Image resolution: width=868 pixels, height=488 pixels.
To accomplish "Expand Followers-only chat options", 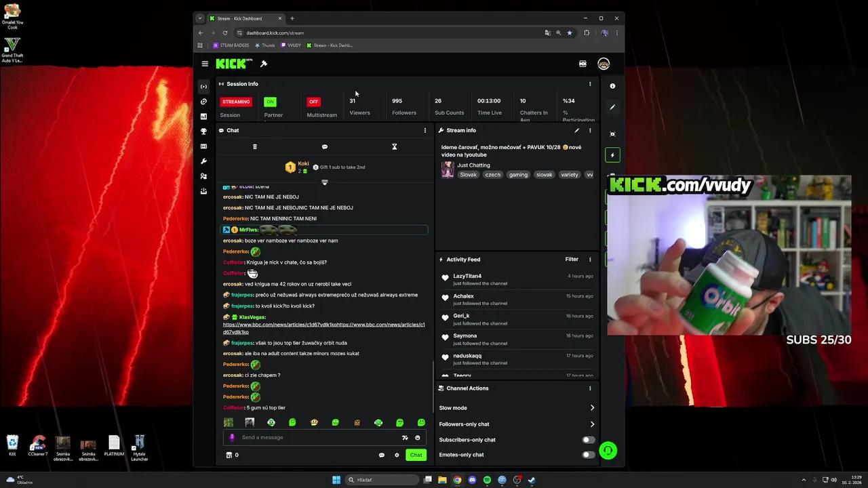I will pos(592,424).
